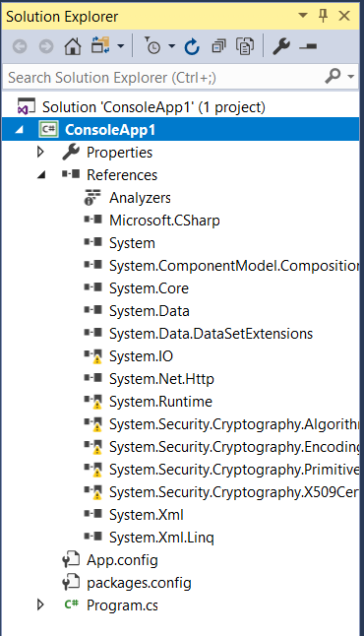
Task: Toggle the Auto Hide pin icon
Action: click(323, 16)
